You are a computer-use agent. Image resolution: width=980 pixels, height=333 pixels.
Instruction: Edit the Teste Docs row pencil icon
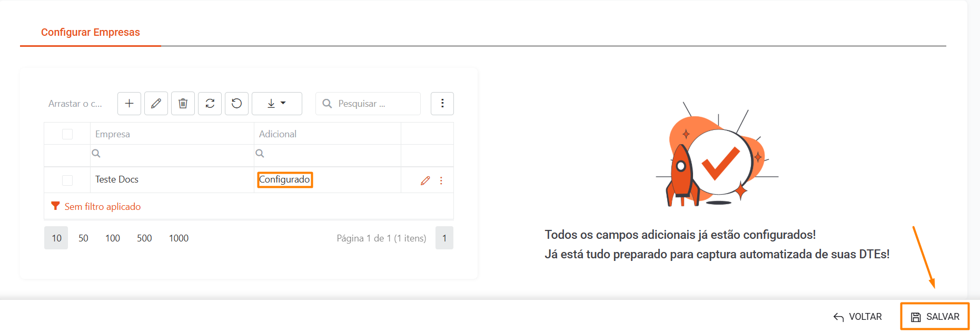click(425, 180)
